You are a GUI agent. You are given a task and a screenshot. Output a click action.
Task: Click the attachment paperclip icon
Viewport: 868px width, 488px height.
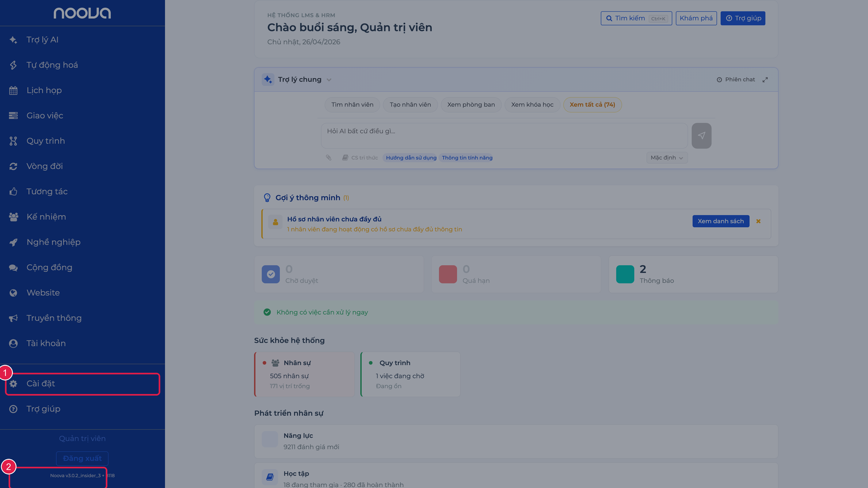329,158
